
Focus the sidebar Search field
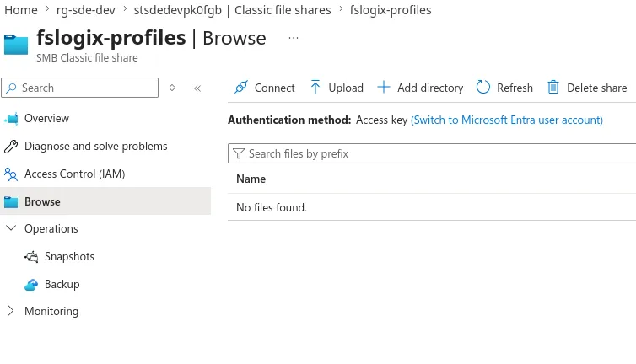click(x=79, y=88)
